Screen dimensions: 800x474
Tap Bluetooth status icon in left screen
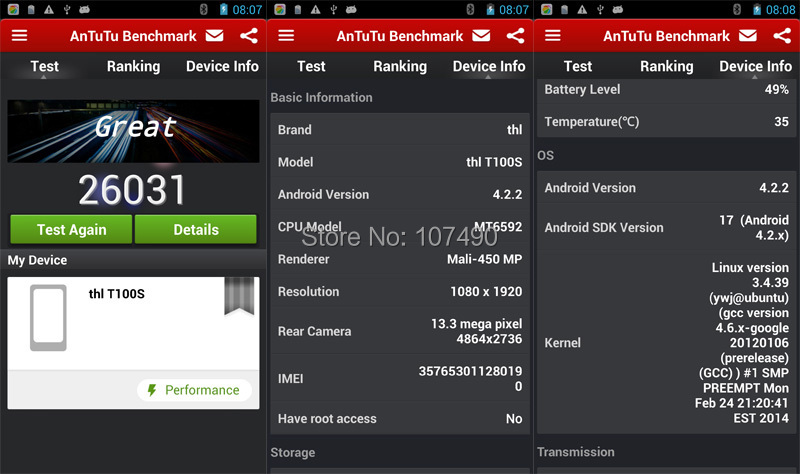coord(204,9)
